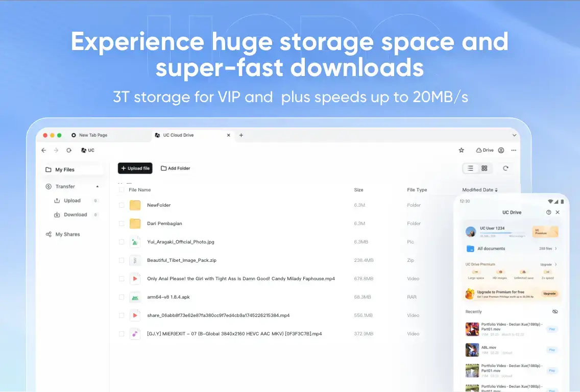Image resolution: width=580 pixels, height=392 pixels.
Task: Sort by Modified Date using its arrows
Action: (496, 189)
